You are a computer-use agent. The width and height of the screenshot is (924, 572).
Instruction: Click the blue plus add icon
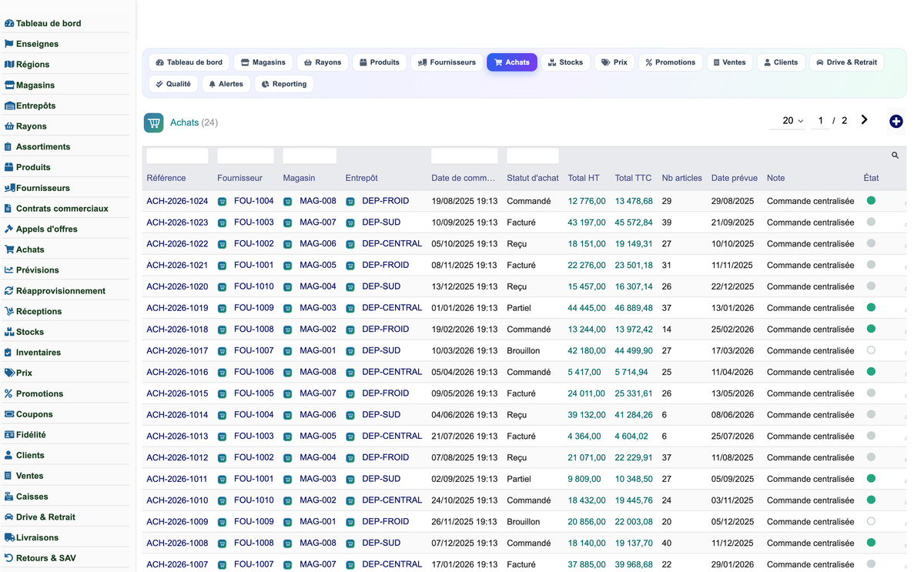click(x=896, y=122)
